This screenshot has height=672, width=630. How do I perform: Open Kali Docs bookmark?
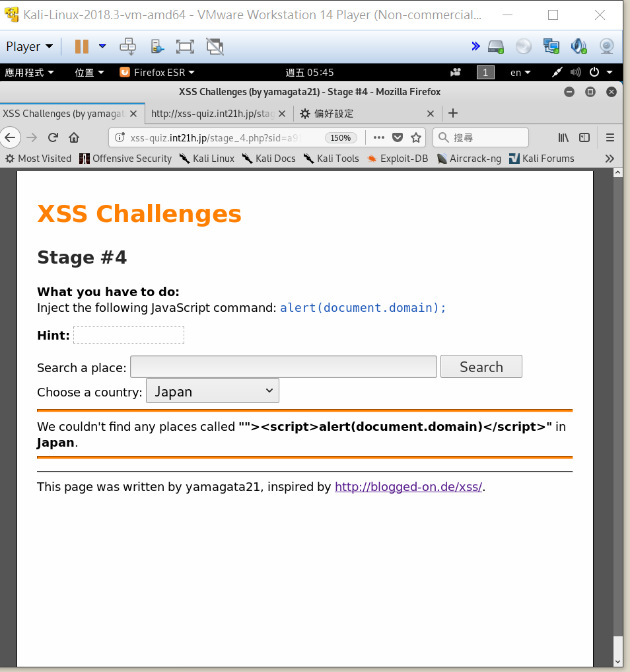(x=269, y=159)
